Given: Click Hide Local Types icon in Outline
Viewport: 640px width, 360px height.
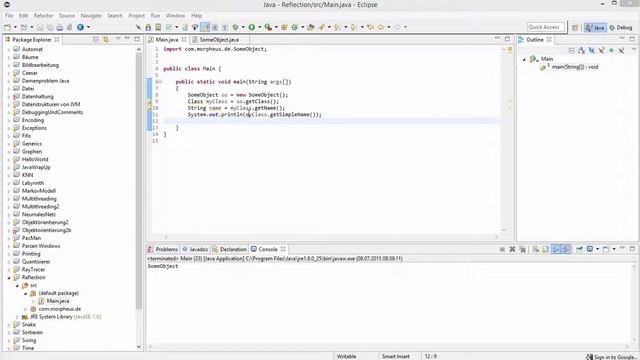Looking at the screenshot, I should 621,51.
